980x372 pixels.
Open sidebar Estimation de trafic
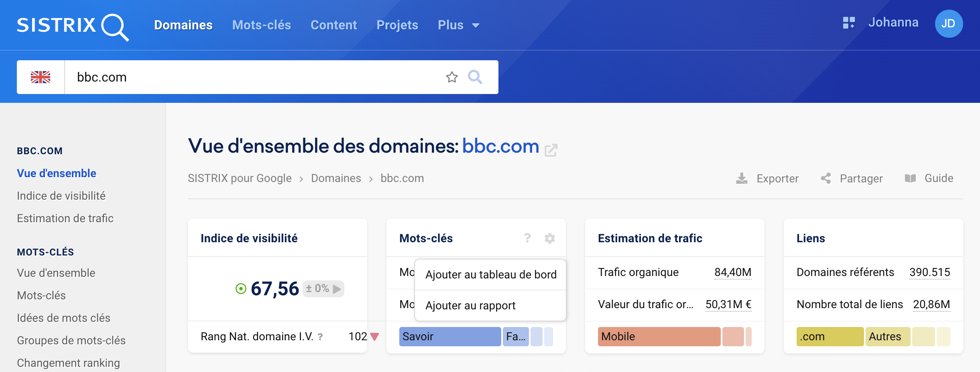[x=65, y=218]
